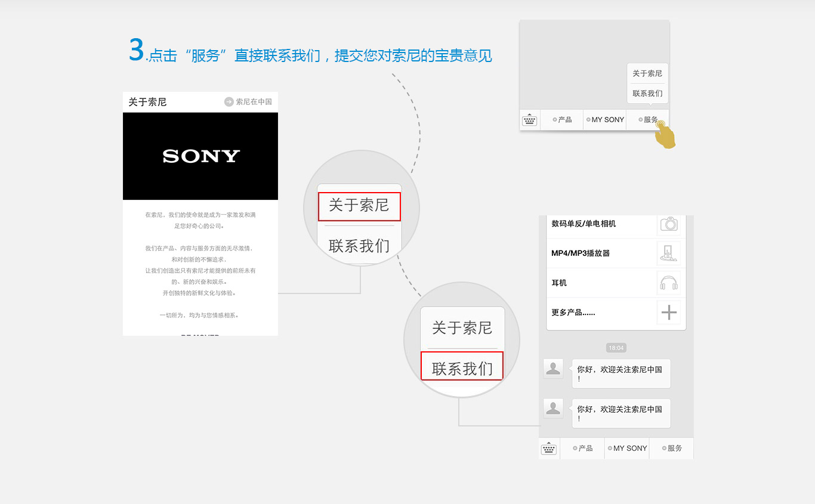Click the first 你好，欢迎关注索尼中国 message bubble
The width and height of the screenshot is (815, 504).
pyautogui.click(x=621, y=374)
